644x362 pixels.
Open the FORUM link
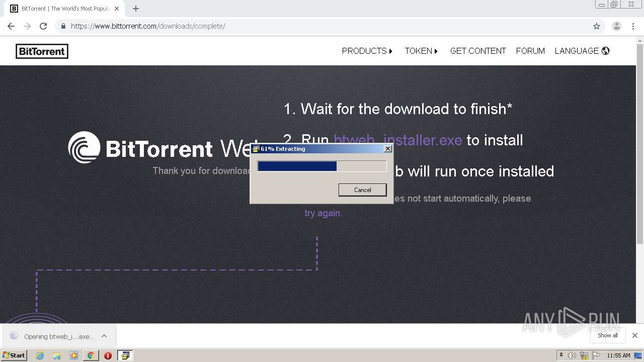pos(530,51)
